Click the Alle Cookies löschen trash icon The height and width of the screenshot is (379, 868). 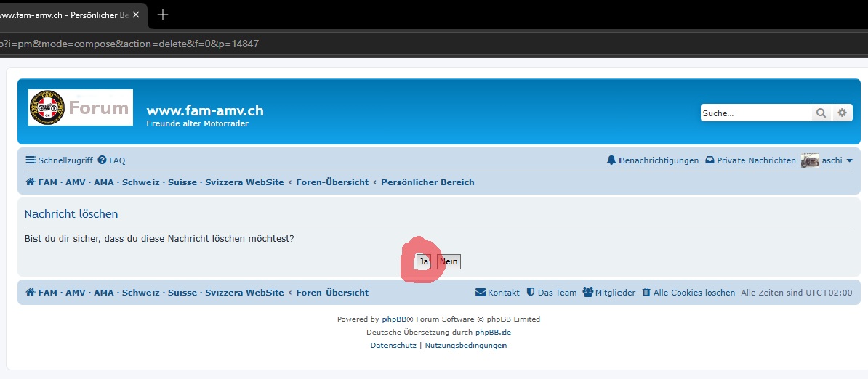(x=646, y=293)
